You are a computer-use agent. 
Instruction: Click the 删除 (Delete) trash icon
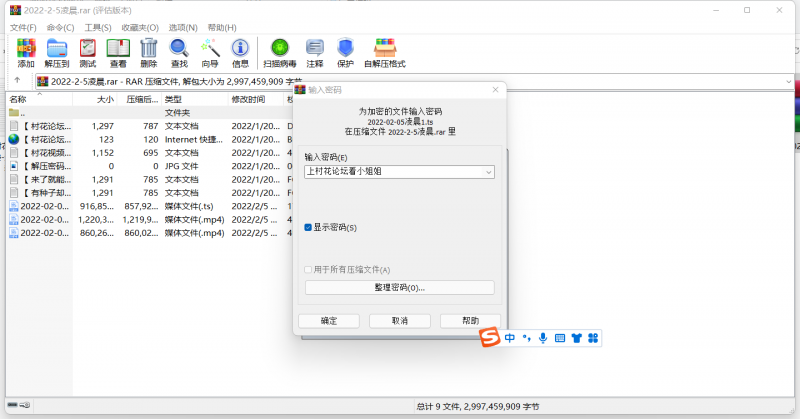point(149,52)
